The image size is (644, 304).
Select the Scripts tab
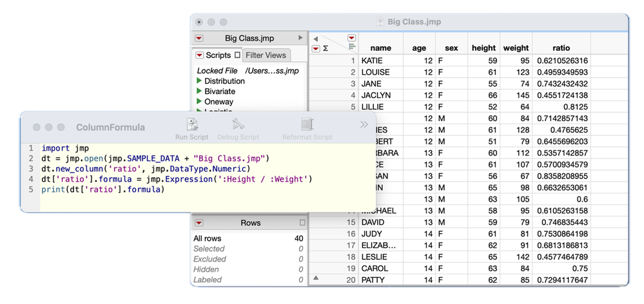point(218,55)
